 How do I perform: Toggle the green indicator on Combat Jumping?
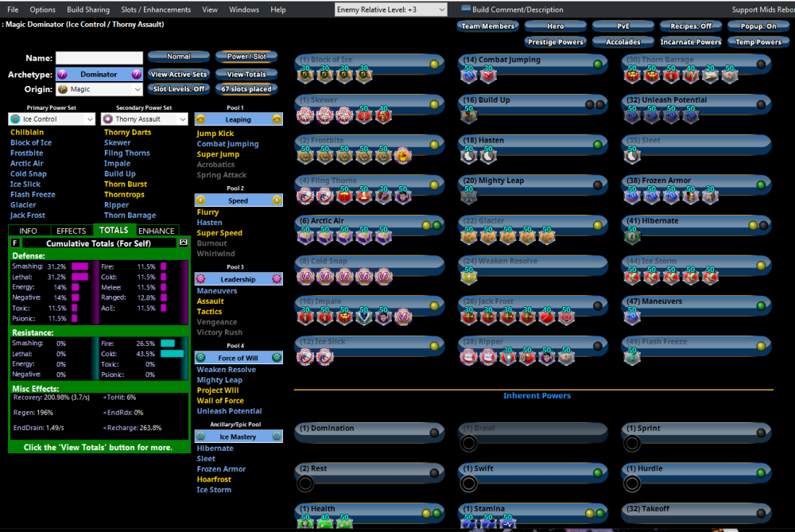(x=597, y=64)
